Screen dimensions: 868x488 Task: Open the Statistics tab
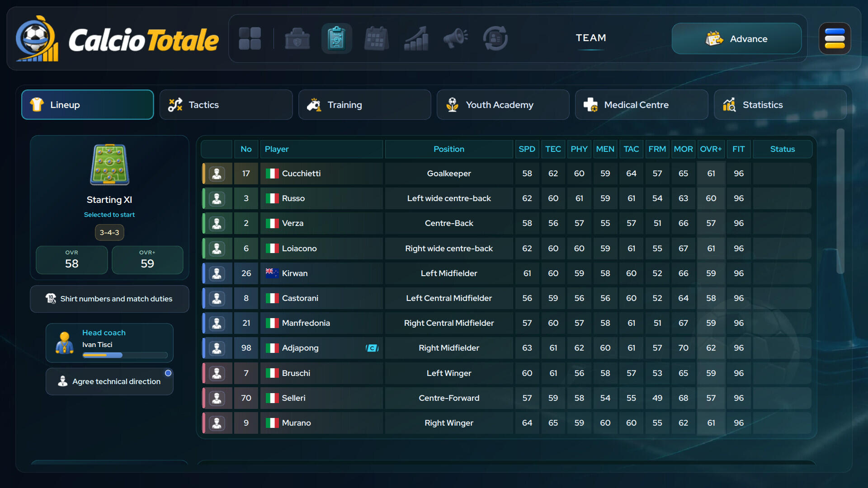[780, 105]
